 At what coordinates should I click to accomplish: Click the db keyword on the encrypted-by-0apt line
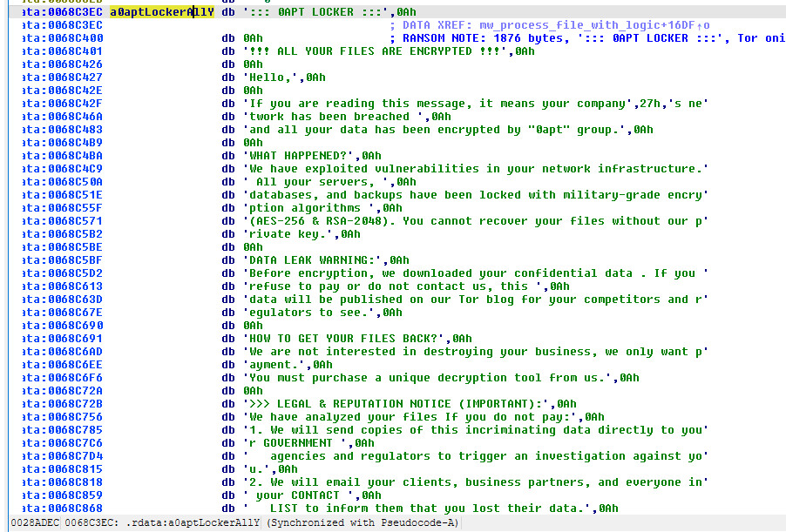coord(227,129)
